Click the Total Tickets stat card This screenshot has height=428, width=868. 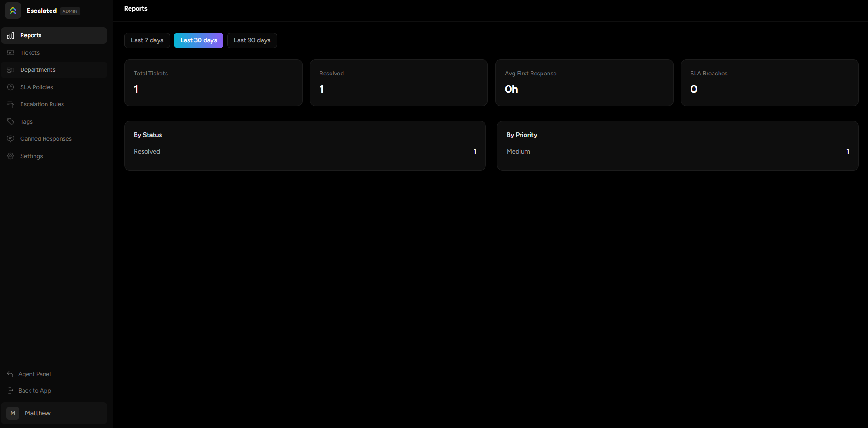pyautogui.click(x=213, y=83)
